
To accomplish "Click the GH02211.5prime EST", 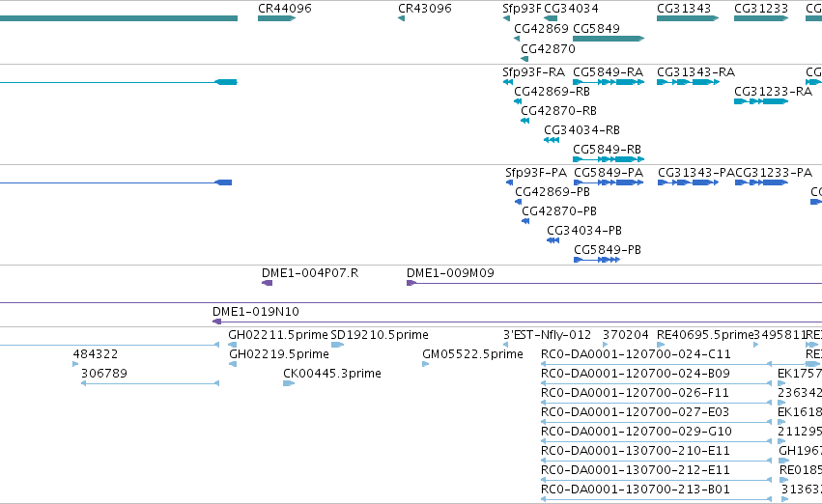I will click(x=232, y=346).
